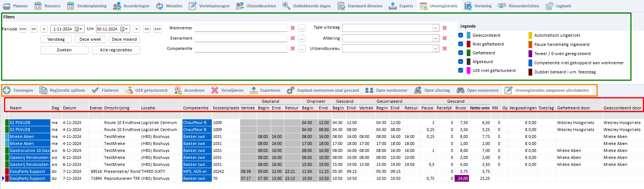Toggle the Afgekeurd legend checkbox
Screen dimensions: 644x189
click(461, 62)
